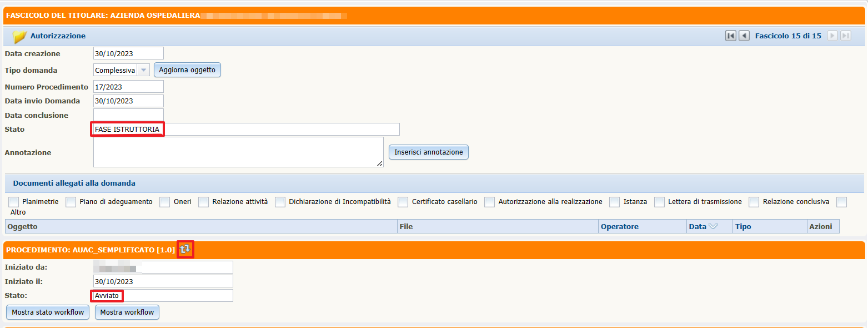Refresh the AUAC_SEMPLIFICATO procedimento
This screenshot has width=868, height=328.
coord(185,250)
